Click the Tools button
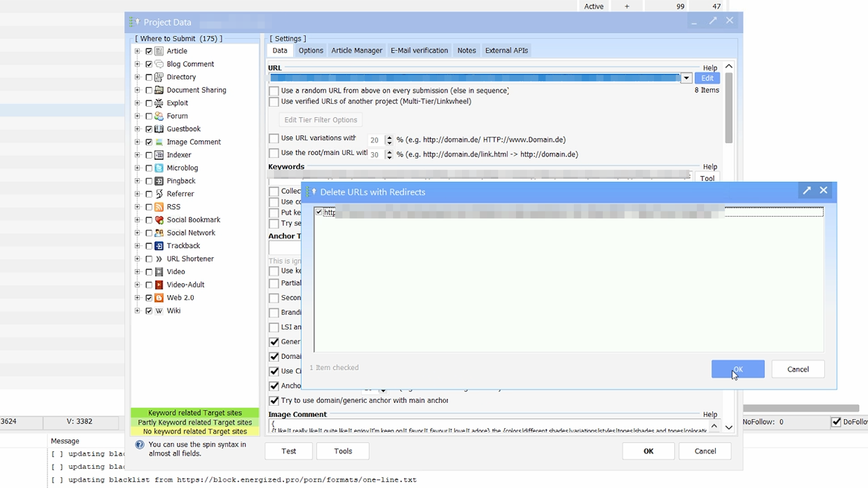 (x=343, y=451)
